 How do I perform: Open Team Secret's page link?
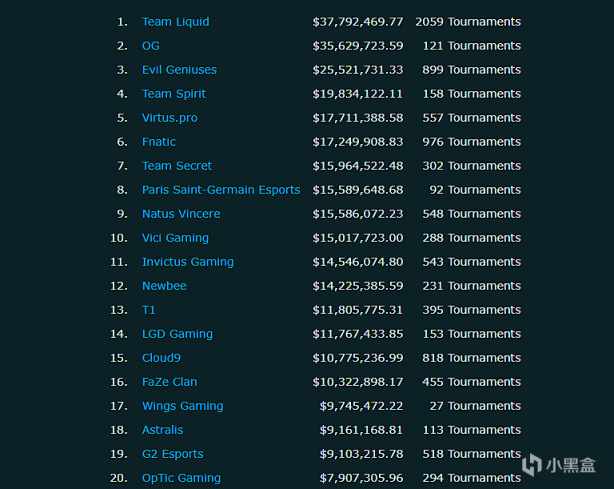click(177, 166)
